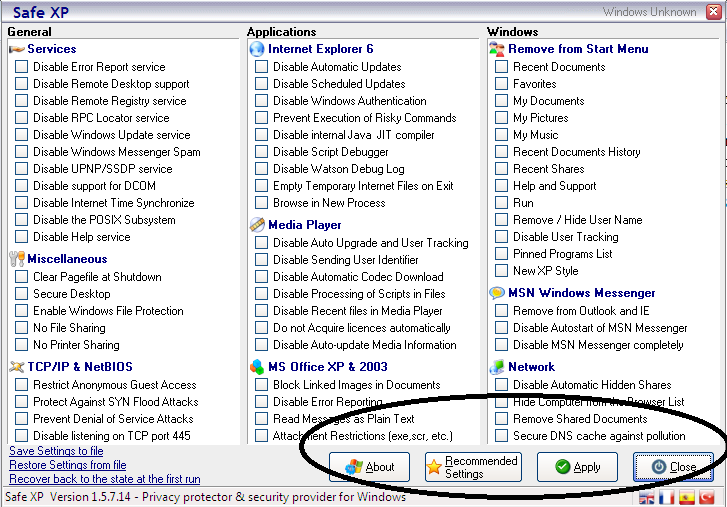Click Save Settings to file link

click(56, 451)
